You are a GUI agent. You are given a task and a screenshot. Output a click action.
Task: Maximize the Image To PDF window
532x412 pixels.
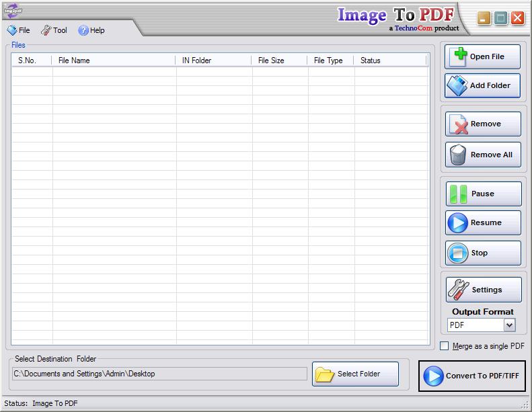pyautogui.click(x=501, y=18)
